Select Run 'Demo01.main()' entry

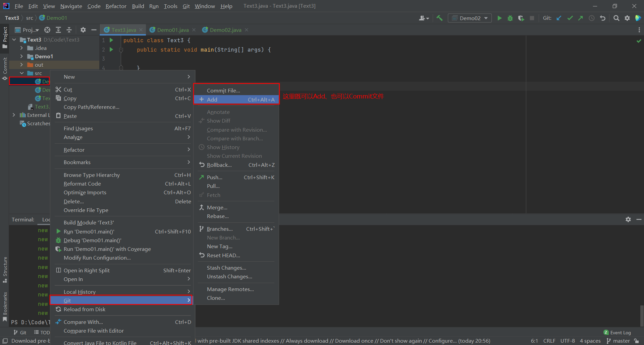click(123, 231)
